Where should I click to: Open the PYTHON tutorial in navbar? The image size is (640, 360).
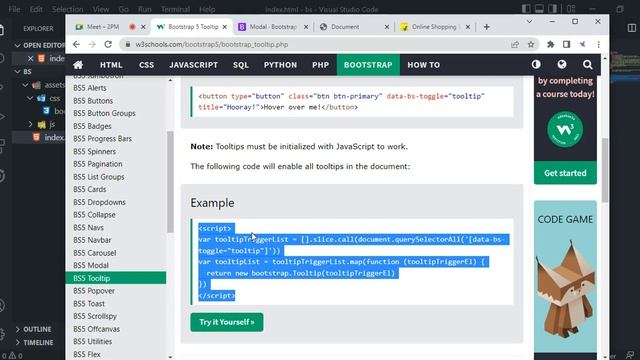(280, 65)
